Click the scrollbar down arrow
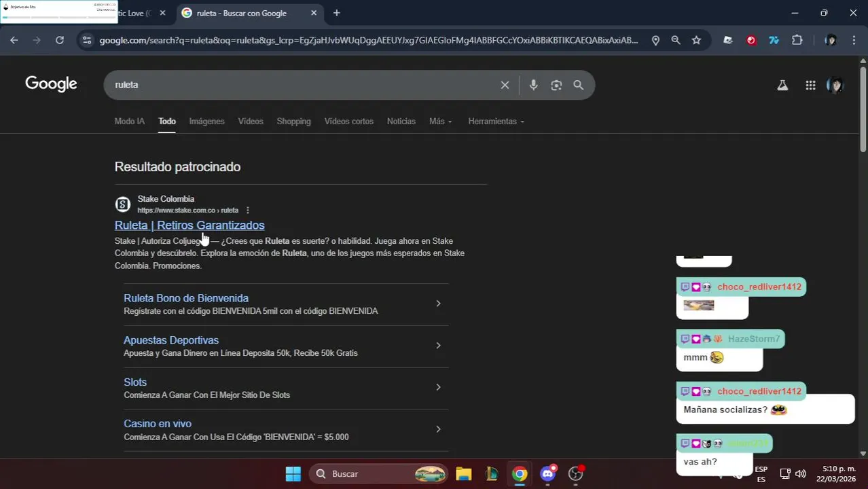 pos(863,453)
